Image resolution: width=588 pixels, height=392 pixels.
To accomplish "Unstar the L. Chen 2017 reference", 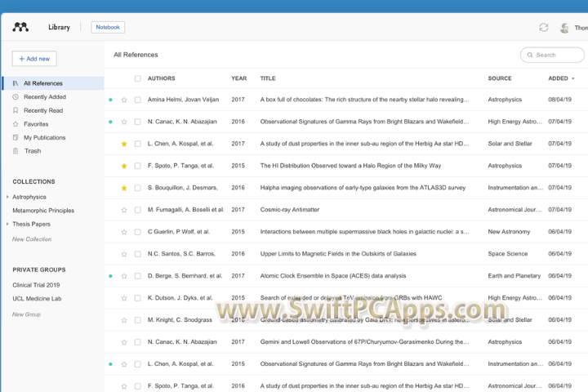I will click(x=124, y=144).
